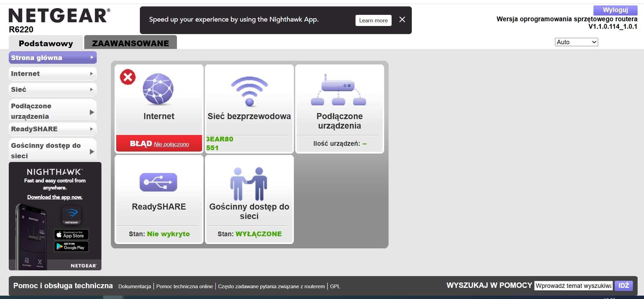Click the IDŹ search button
This screenshot has width=644, height=299.
point(624,286)
